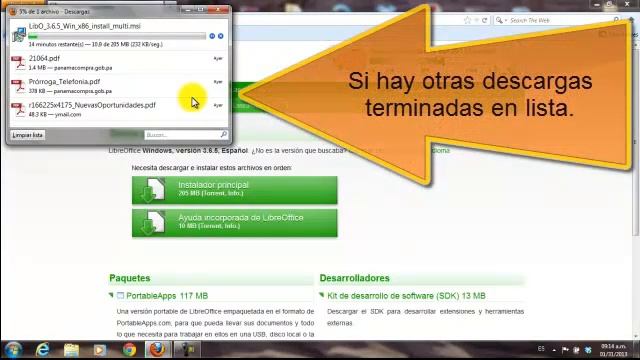Click the Ayuda incorporada download arrow icon

point(152,223)
